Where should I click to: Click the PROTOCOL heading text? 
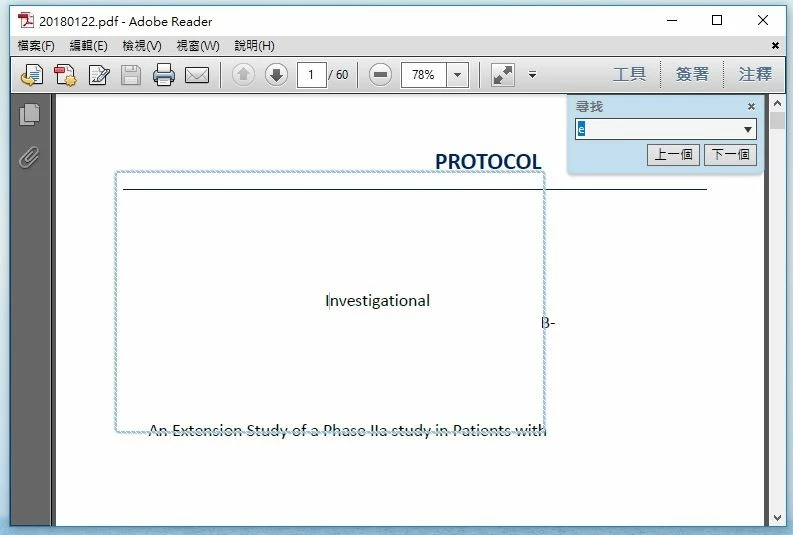(488, 162)
